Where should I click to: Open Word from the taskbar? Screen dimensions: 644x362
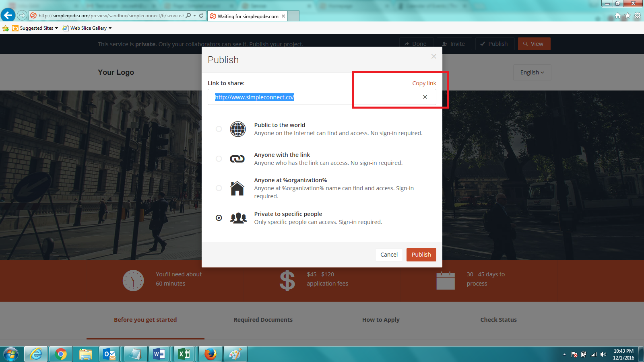tap(159, 354)
